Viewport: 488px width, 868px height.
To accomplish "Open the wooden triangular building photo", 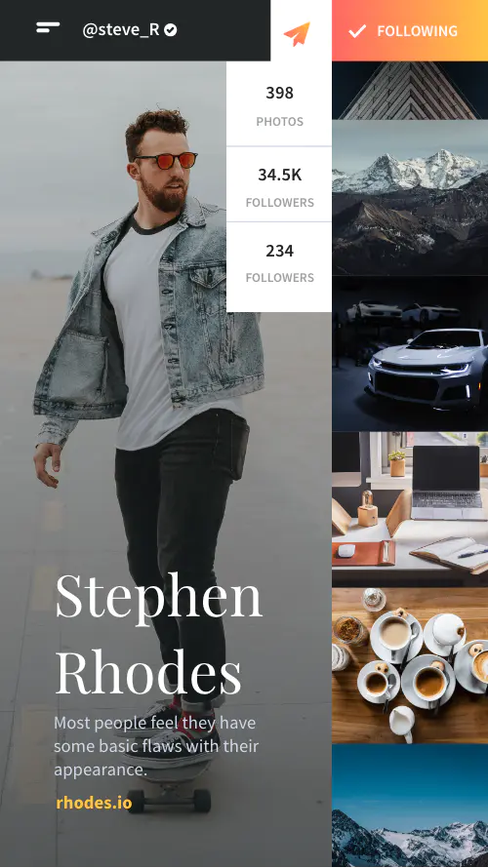I will pos(410,91).
